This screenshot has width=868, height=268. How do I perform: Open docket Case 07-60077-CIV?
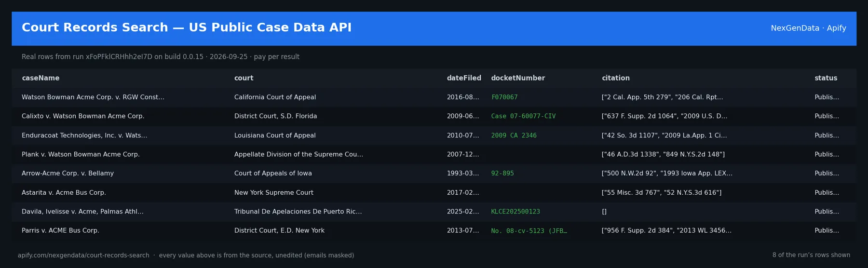tap(523, 116)
